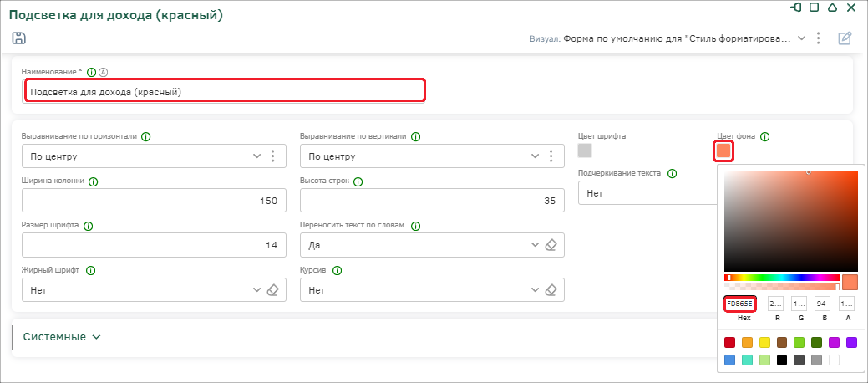Open the Подчеркивание текста field showing Нет
The width and height of the screenshot is (868, 383).
click(648, 193)
